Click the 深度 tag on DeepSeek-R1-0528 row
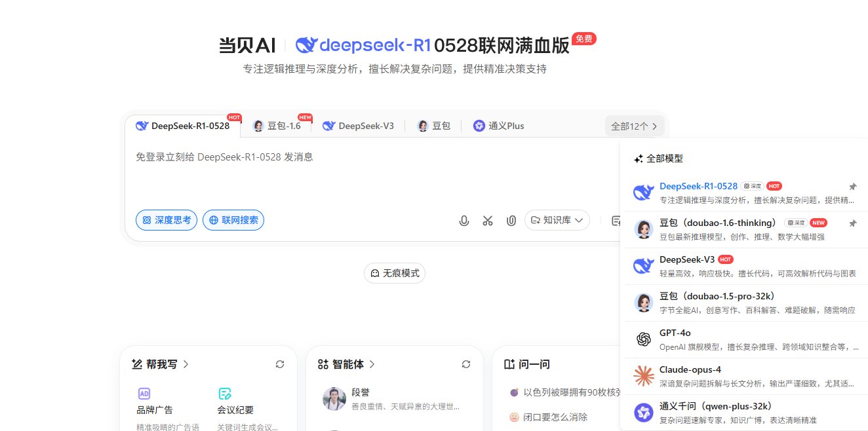Image resolution: width=868 pixels, height=431 pixels. coord(752,186)
